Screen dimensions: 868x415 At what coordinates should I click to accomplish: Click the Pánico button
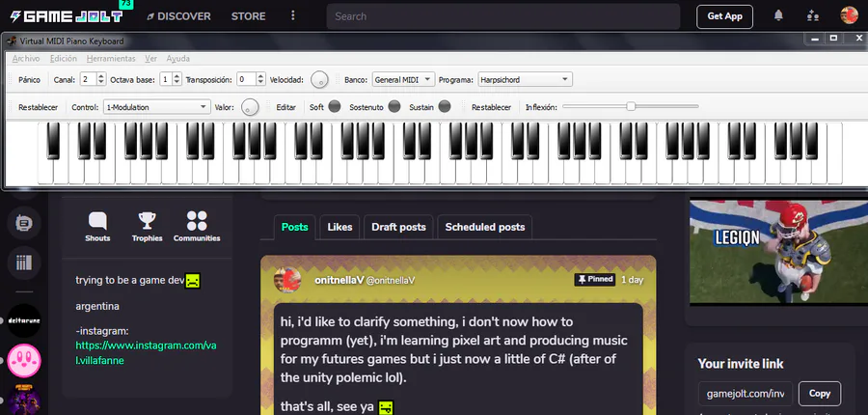tap(29, 80)
